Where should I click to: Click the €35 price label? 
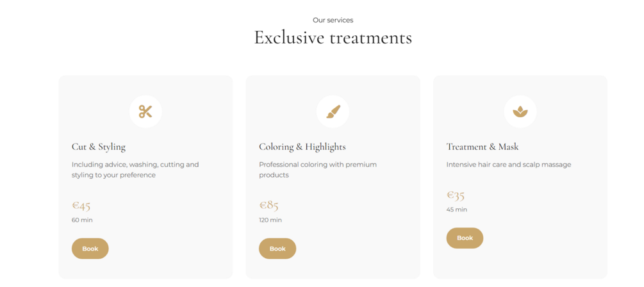pos(456,195)
